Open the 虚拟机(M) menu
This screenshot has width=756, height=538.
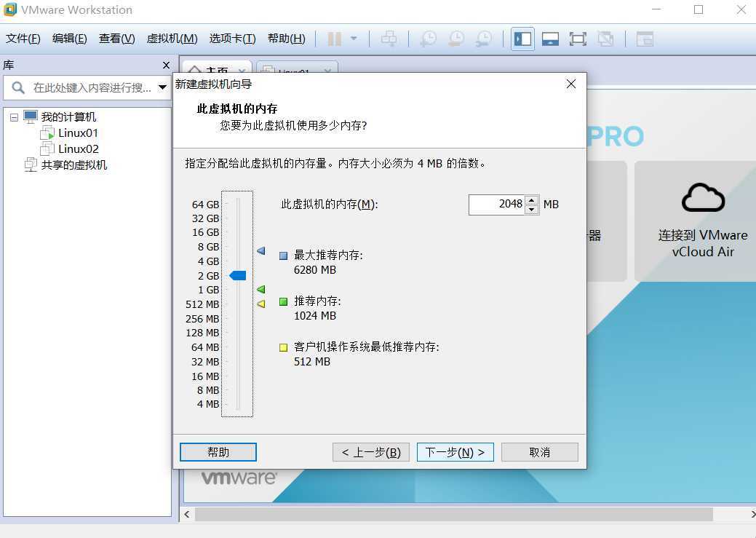[x=172, y=39]
